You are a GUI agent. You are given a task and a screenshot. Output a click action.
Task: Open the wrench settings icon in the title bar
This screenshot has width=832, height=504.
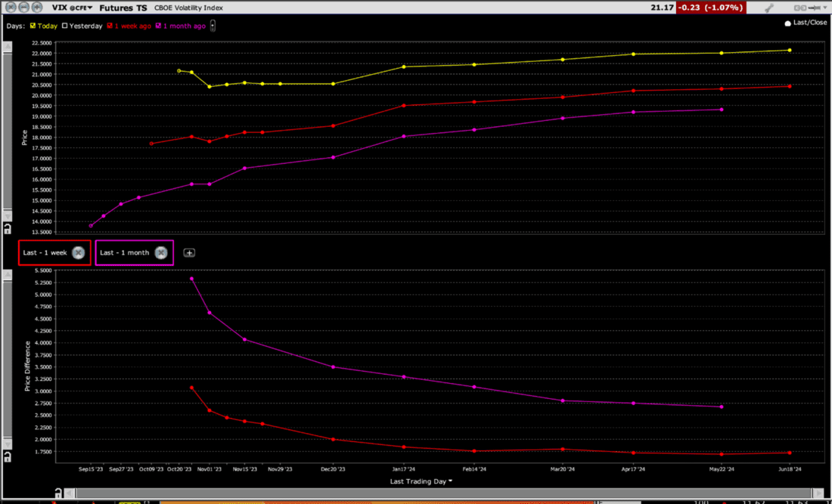coord(769,7)
